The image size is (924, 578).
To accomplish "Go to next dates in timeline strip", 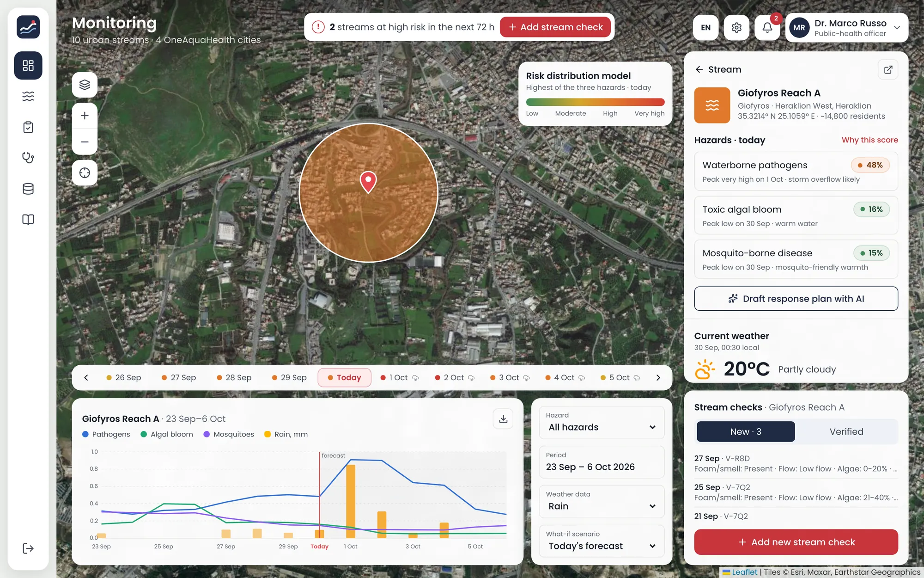I will 658,378.
